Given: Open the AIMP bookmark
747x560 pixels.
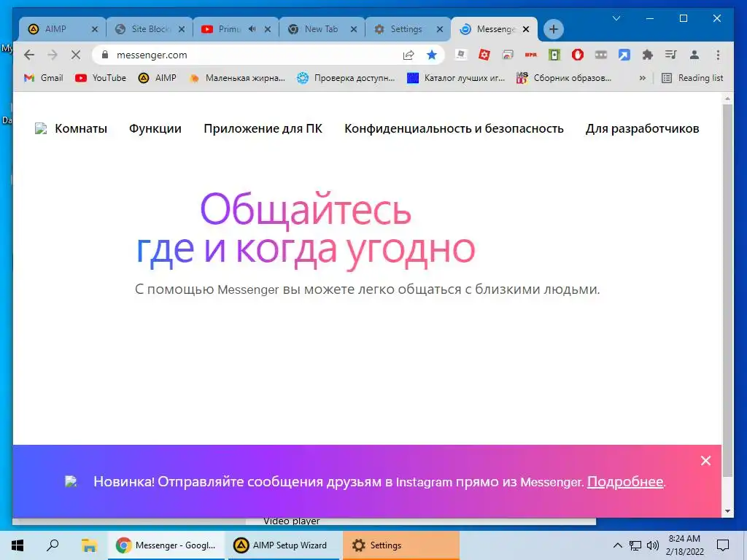Looking at the screenshot, I should [158, 77].
